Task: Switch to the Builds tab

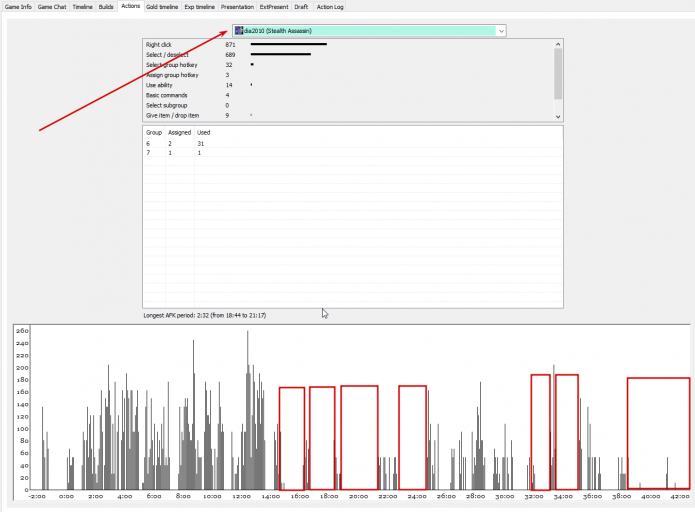Action: [x=106, y=7]
